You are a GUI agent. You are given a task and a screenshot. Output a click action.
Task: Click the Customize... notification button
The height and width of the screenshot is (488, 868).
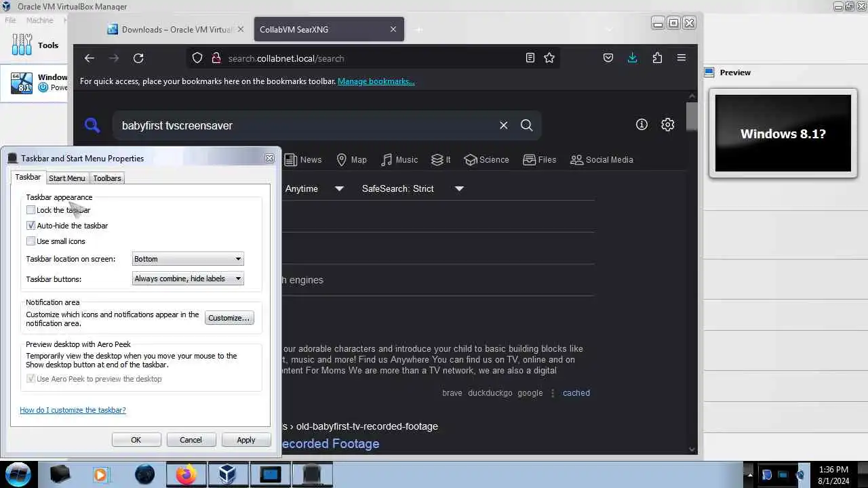[229, 318]
